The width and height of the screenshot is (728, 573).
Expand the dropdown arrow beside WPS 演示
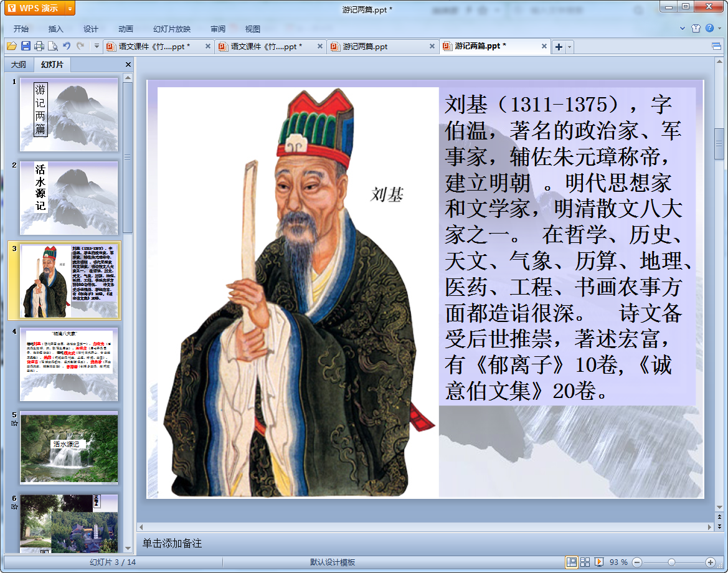[x=70, y=8]
